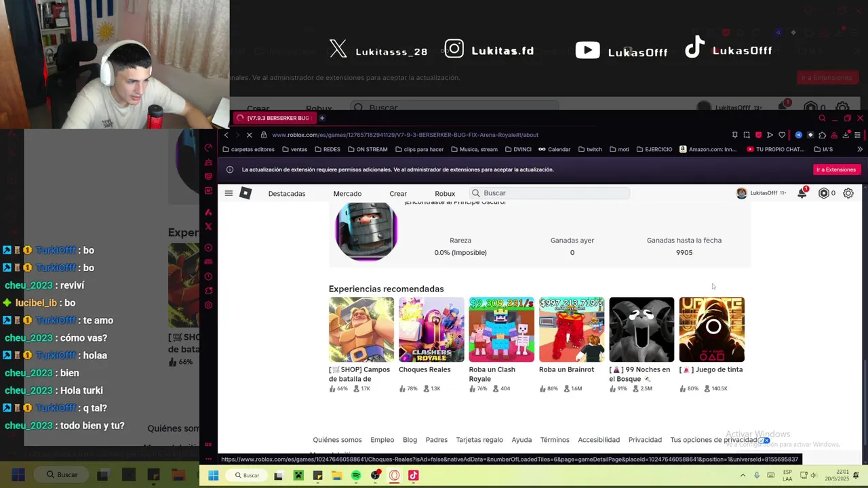This screenshot has width=868, height=488.
Task: Open 99 Noches en el Bosque thumbnail
Action: pos(642,329)
